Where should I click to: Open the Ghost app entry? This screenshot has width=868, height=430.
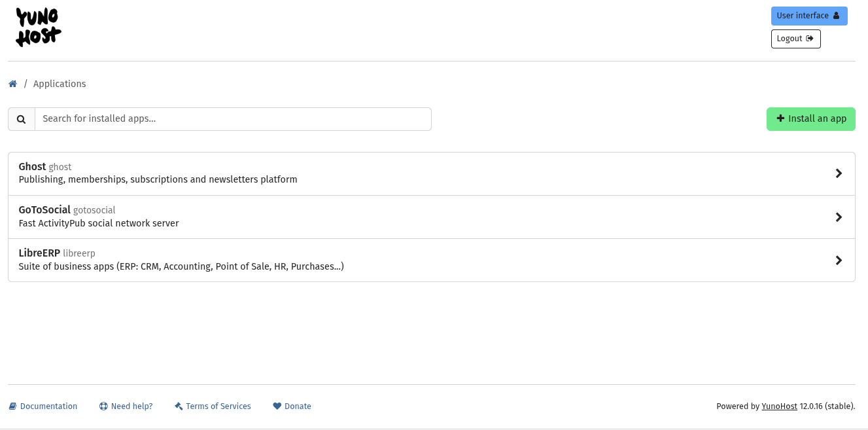(x=262, y=173)
